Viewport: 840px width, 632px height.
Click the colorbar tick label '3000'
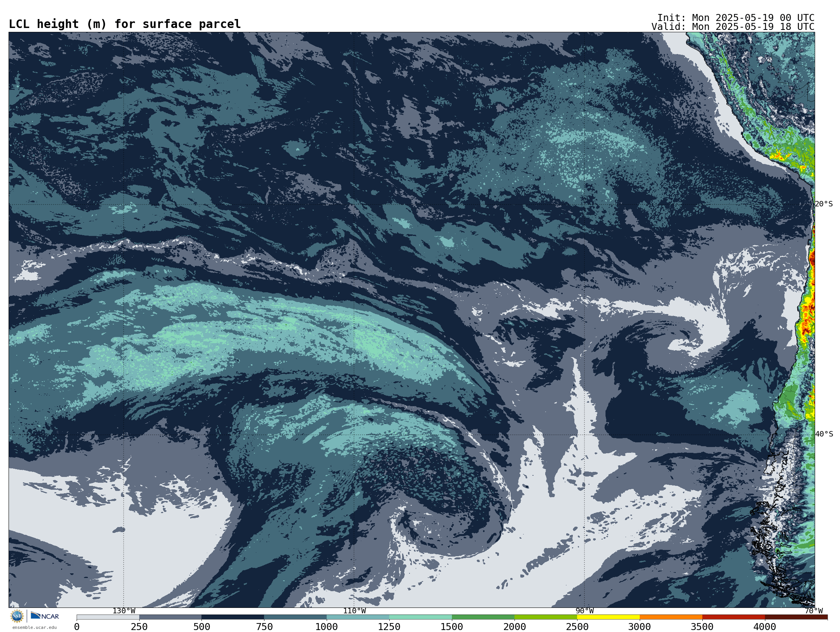(640, 627)
